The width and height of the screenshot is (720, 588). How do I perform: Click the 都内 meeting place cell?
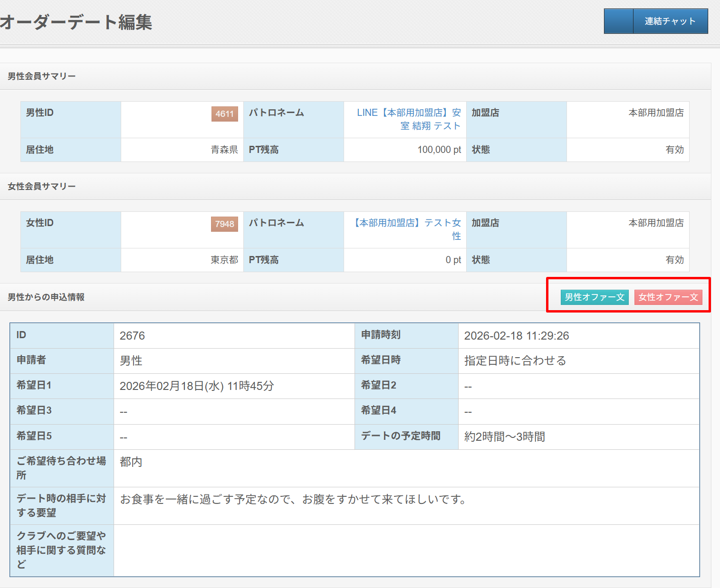[x=131, y=462]
